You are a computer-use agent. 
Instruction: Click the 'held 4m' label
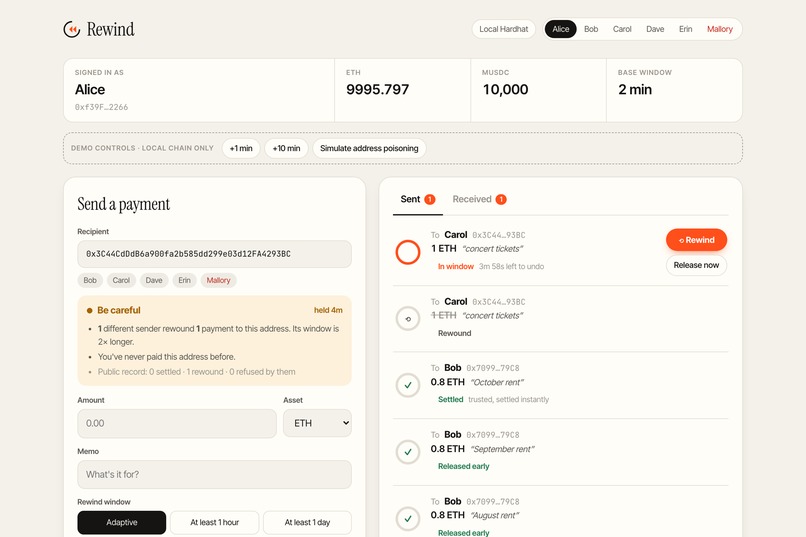coord(328,310)
